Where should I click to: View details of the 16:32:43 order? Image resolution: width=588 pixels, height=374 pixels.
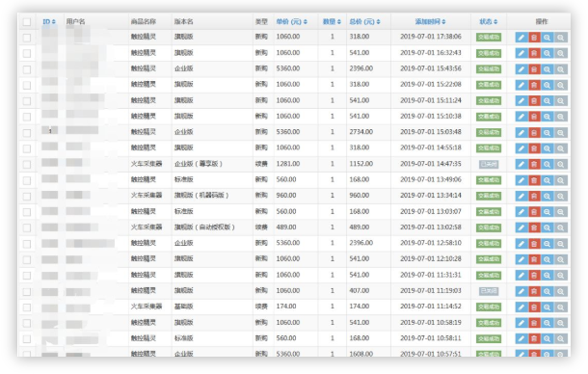548,53
